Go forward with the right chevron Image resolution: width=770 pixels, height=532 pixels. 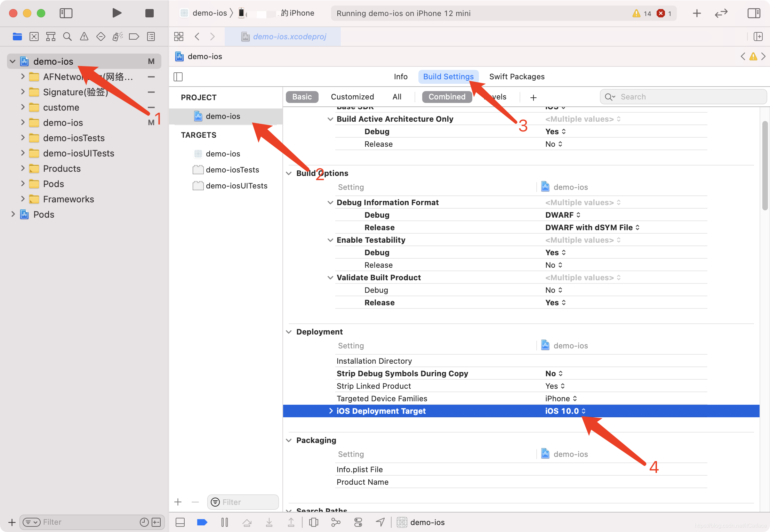pyautogui.click(x=212, y=37)
